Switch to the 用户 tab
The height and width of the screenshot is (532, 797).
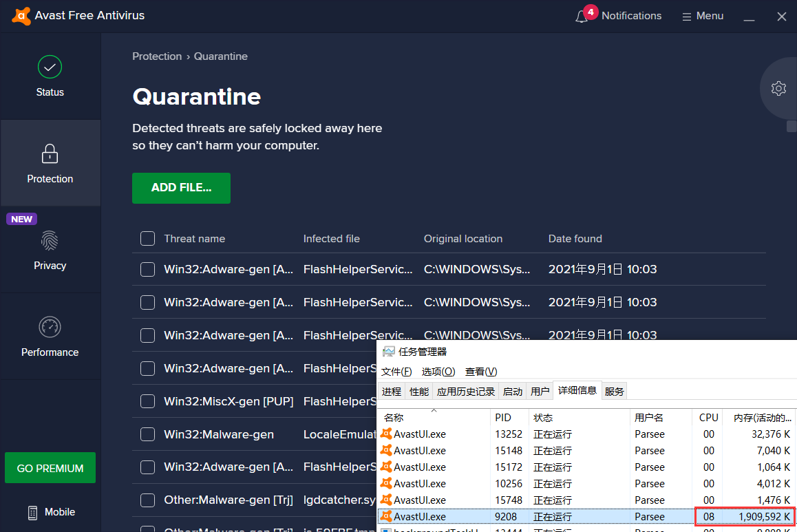540,391
